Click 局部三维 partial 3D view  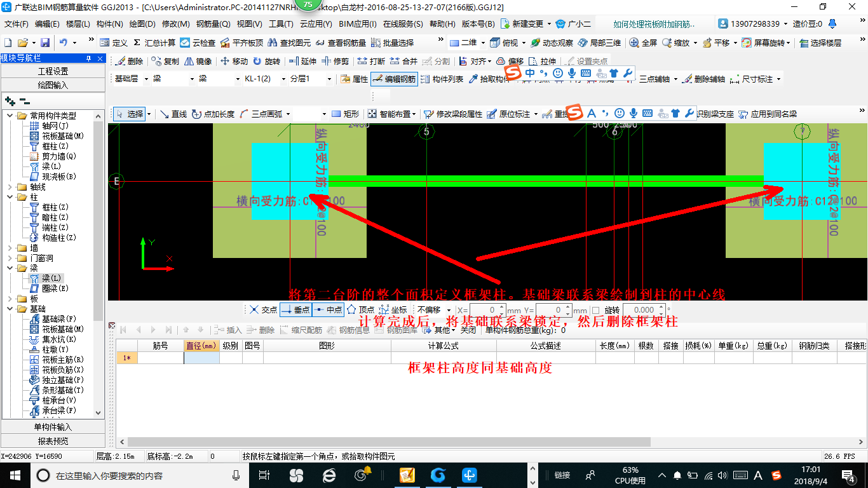(599, 43)
